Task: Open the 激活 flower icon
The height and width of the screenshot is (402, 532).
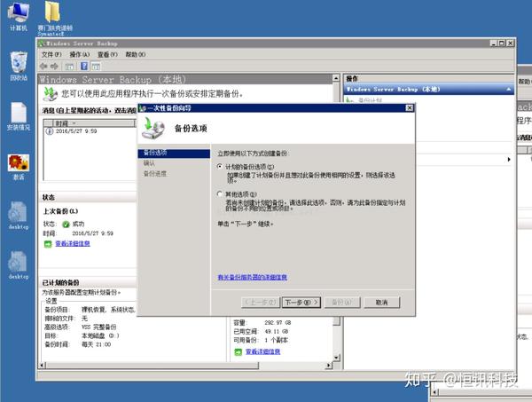Action: 19,167
